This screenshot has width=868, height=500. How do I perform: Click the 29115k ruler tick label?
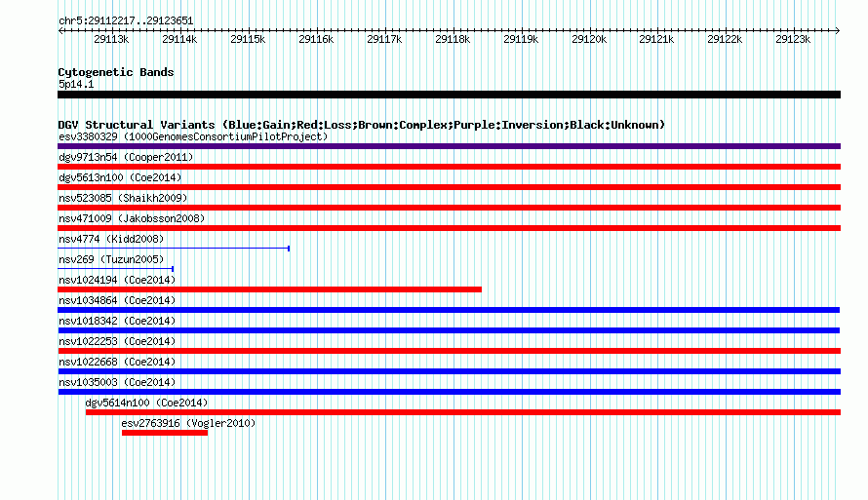click(248, 39)
